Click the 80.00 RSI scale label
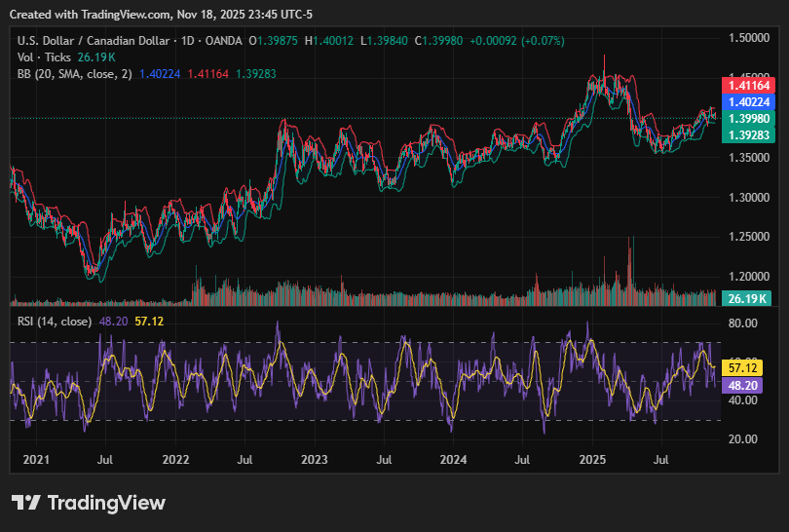Viewport: 789px width, 532px height. tap(744, 323)
